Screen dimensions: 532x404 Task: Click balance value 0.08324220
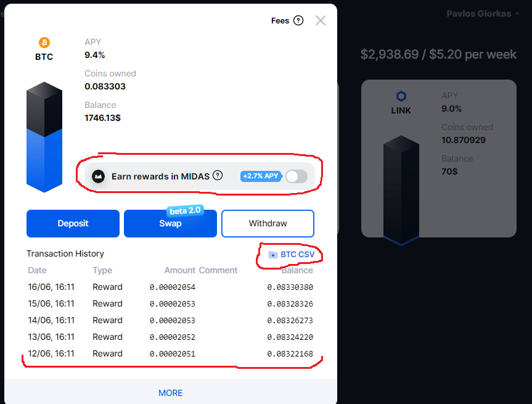(290, 337)
